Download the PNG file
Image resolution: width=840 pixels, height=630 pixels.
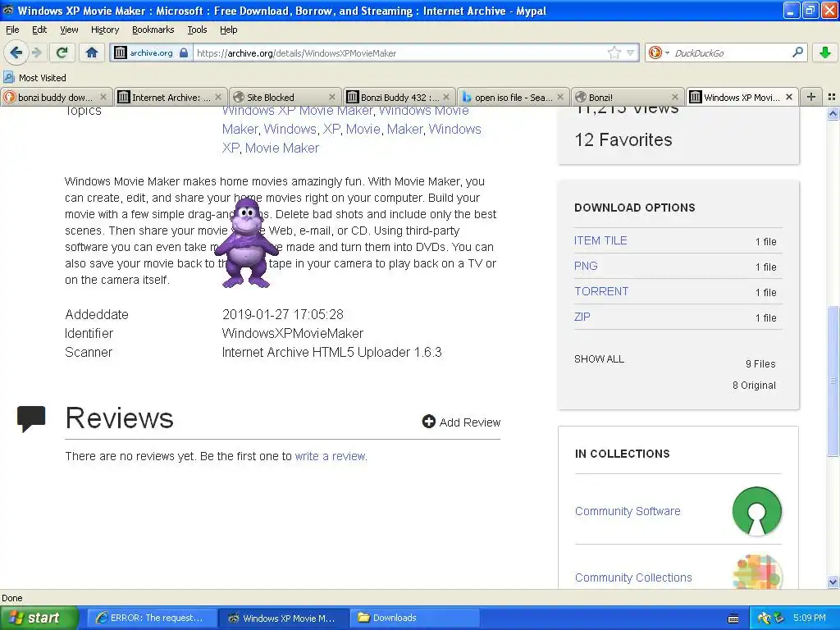[586, 266]
